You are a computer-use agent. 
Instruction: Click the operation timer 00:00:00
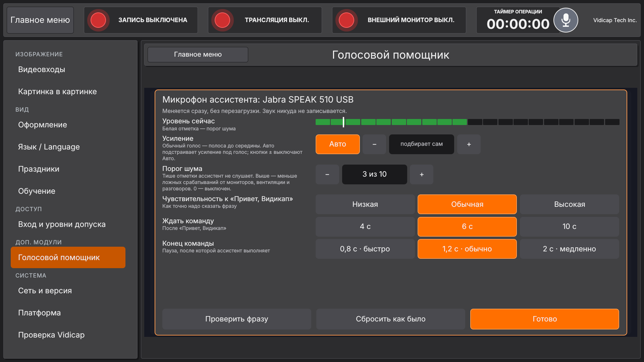coord(518,24)
